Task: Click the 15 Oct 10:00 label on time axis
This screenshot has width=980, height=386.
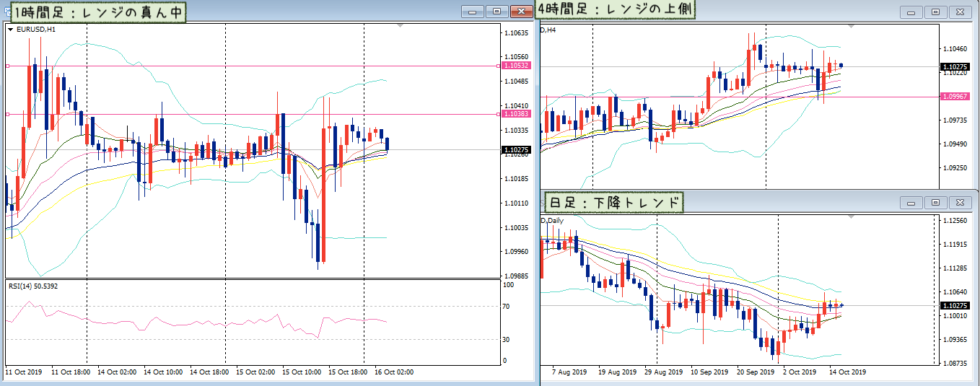Action: 303,372
